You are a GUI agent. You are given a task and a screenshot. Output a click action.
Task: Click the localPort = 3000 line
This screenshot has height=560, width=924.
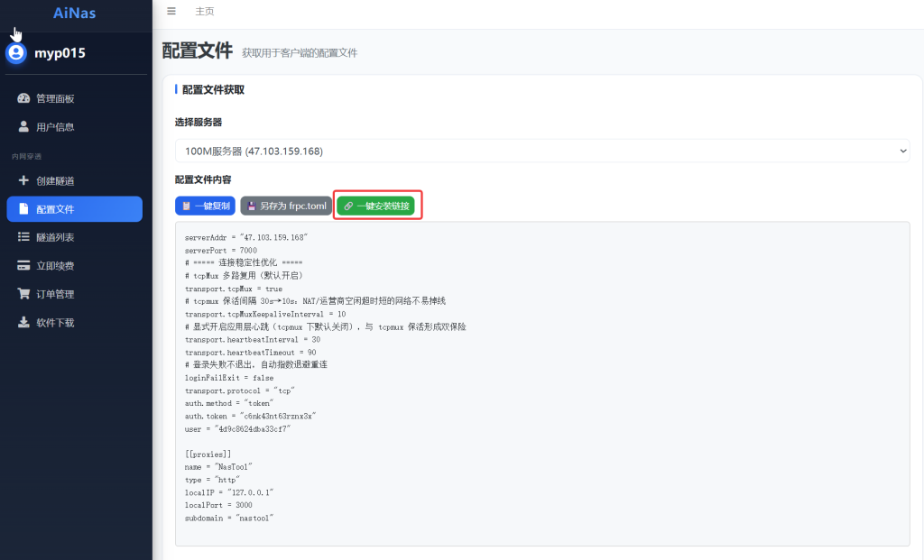coord(218,505)
